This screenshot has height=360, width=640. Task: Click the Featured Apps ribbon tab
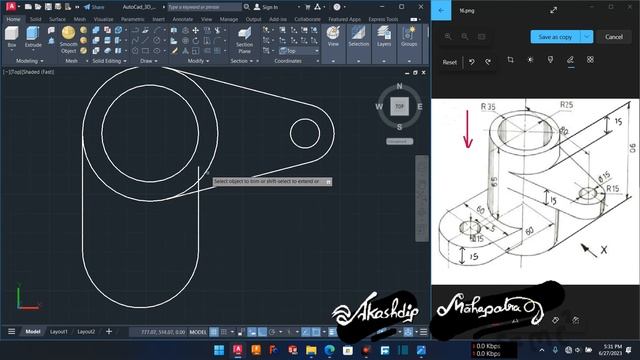[x=344, y=19]
